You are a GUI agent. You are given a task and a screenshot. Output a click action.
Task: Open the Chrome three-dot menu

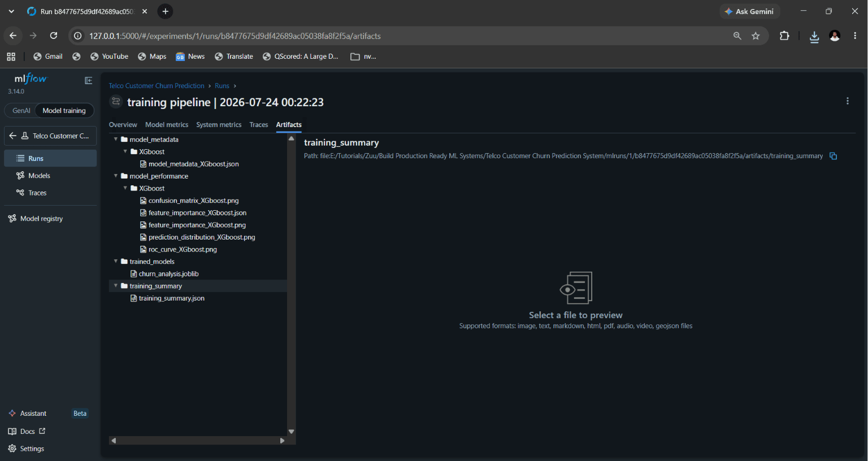pos(855,36)
